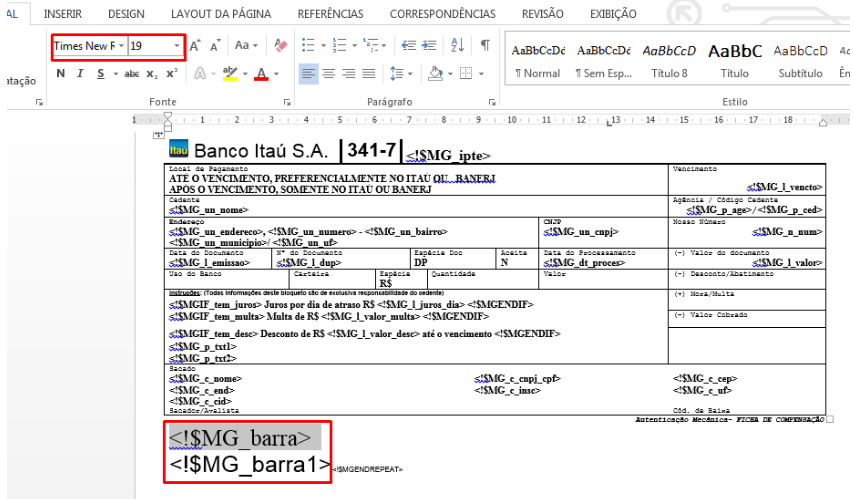Increase paragraph indent
853x499 pixels.
pos(429,45)
